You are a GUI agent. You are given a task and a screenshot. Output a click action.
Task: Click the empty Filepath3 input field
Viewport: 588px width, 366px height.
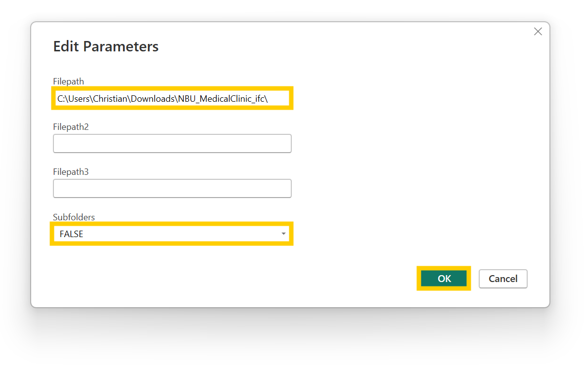tap(172, 188)
